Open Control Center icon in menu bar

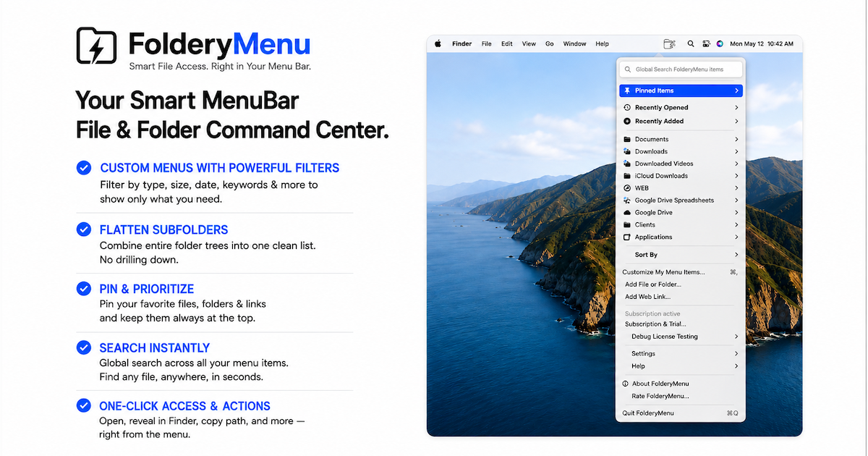click(706, 43)
